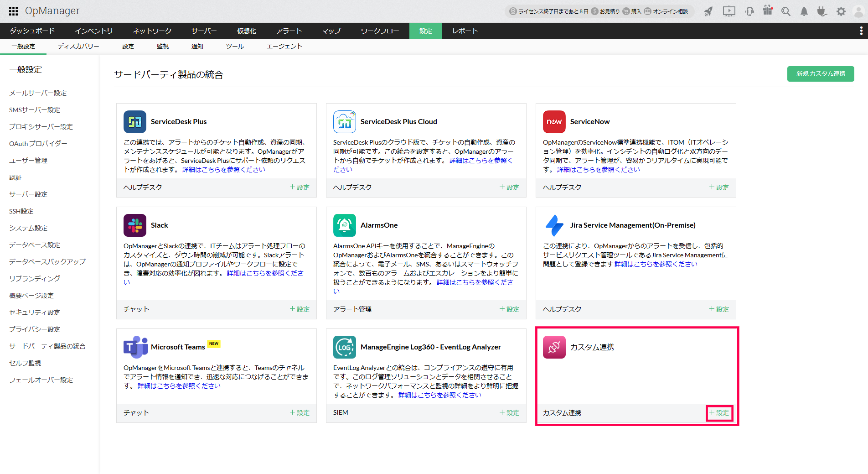Image resolution: width=868 pixels, height=474 pixels.
Task: Open ServiceNow 詳細はこちら link
Action: [598, 170]
